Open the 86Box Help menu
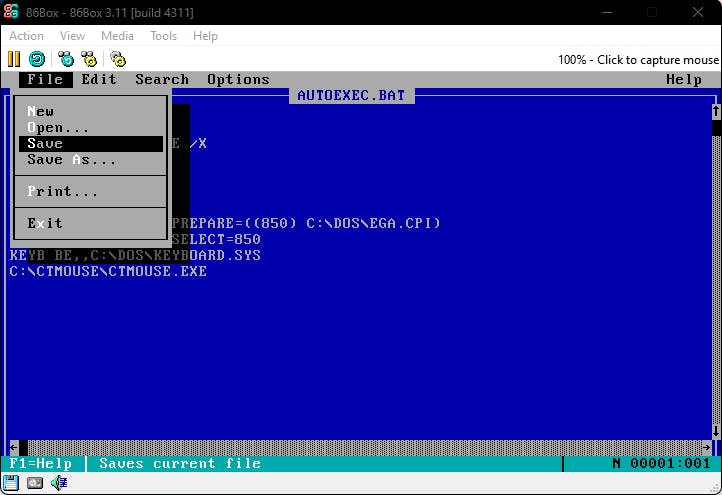 coord(205,36)
